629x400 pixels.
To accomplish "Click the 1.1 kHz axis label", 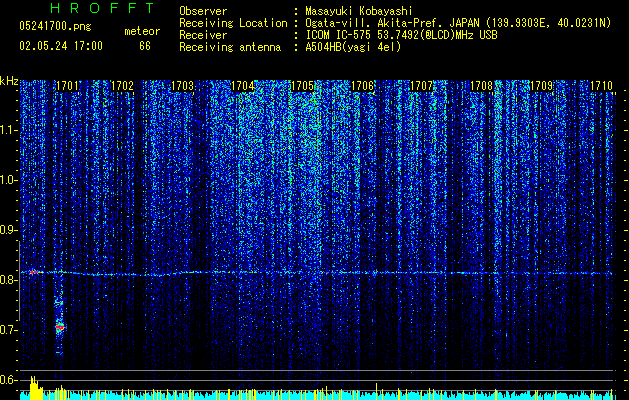I will coord(9,130).
